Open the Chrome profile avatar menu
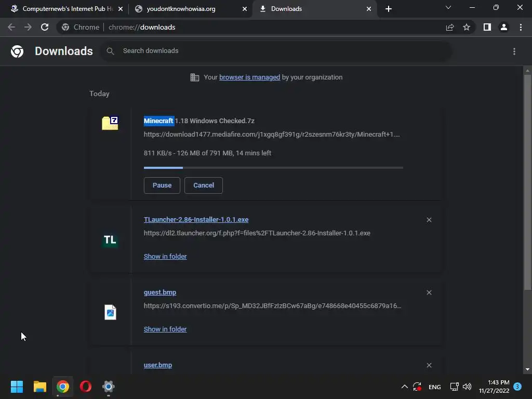 (504, 27)
